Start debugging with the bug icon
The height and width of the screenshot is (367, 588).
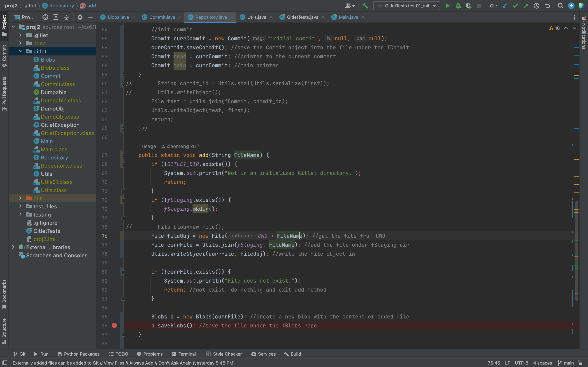[x=458, y=6]
